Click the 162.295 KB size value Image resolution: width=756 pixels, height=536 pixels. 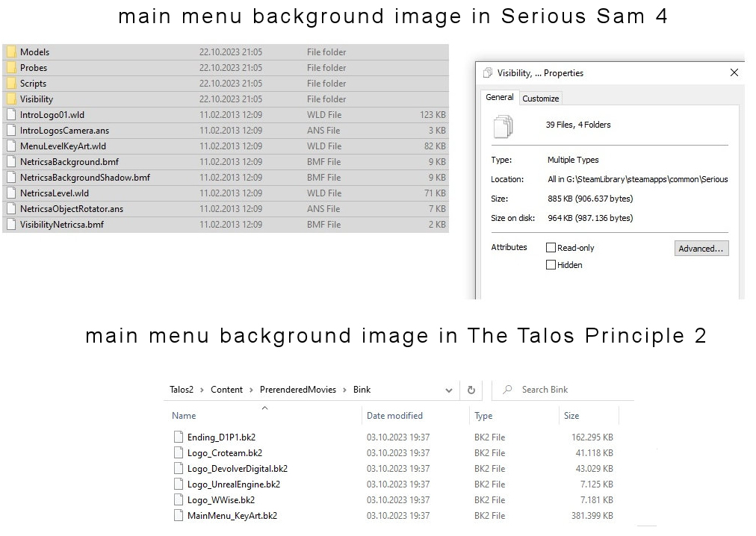592,437
